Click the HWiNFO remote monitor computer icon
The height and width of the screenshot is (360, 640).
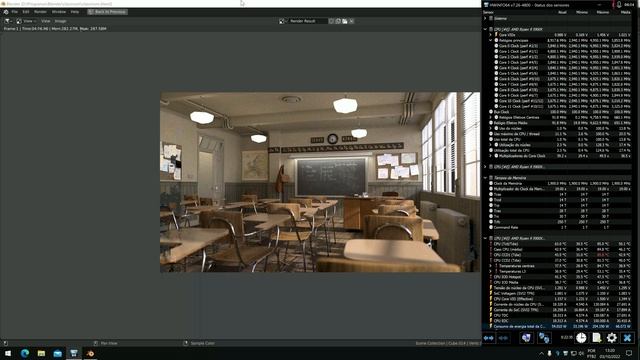click(x=527, y=338)
